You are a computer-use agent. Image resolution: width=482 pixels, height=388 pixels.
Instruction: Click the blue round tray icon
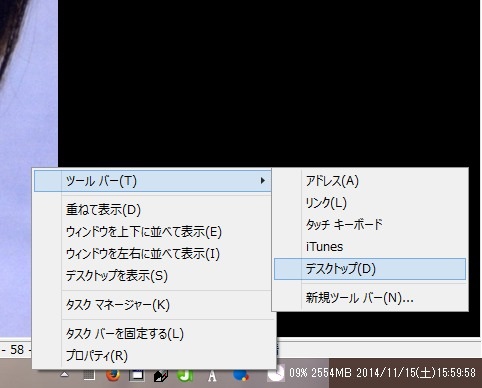tap(241, 375)
